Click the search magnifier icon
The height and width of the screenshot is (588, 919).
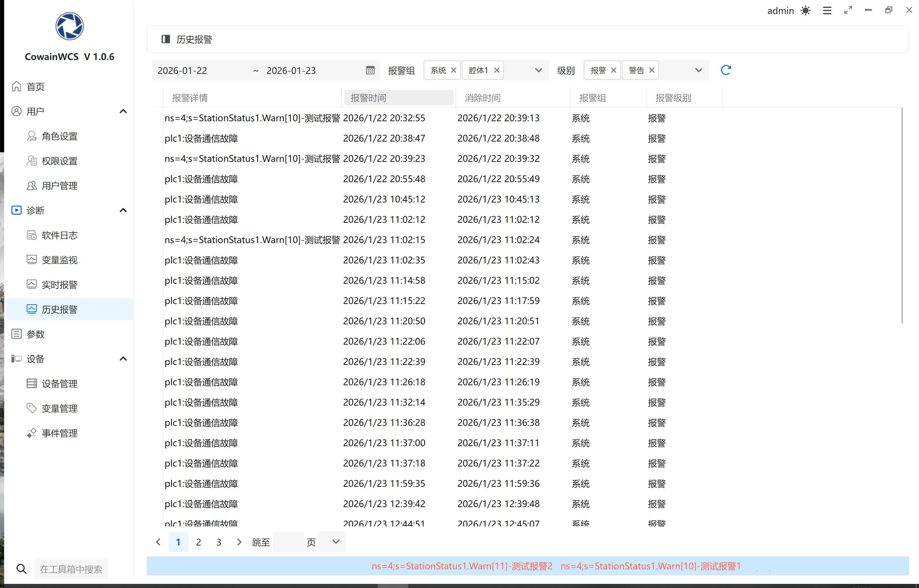point(21,569)
